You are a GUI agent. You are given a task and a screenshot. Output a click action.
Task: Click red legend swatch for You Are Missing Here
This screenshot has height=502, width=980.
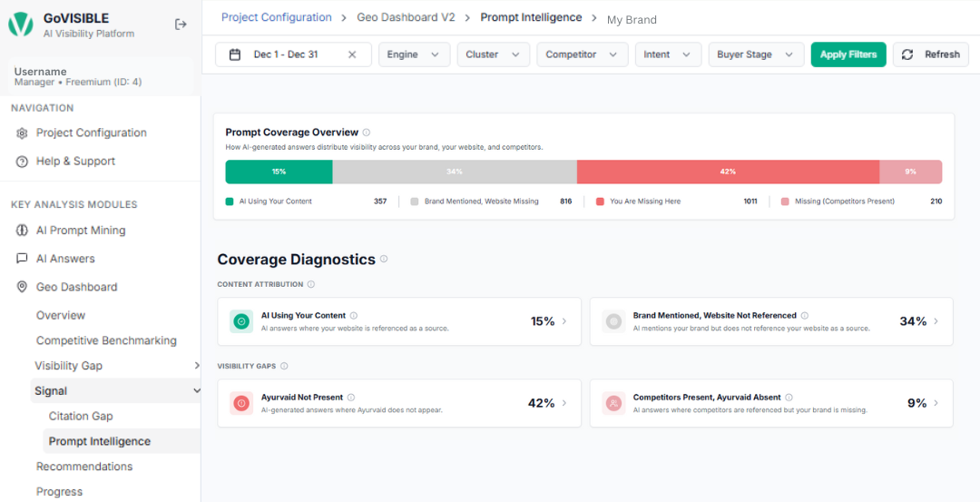pyautogui.click(x=600, y=202)
